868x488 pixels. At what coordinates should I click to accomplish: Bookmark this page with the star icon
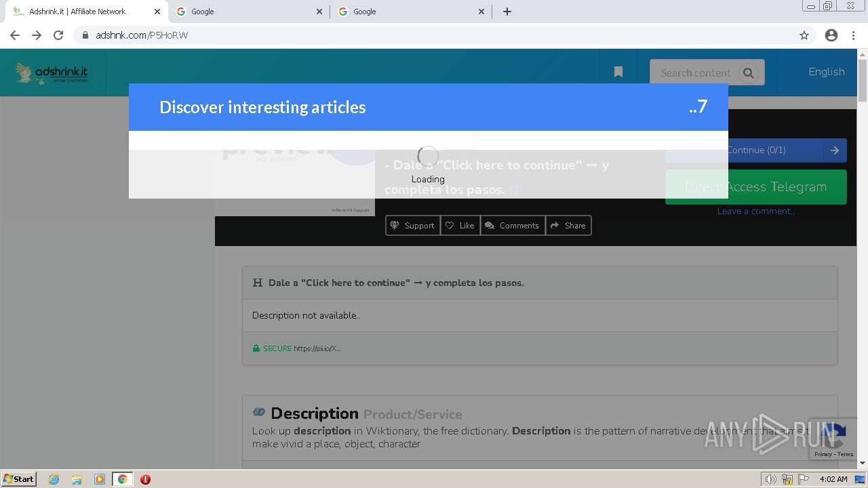(804, 35)
